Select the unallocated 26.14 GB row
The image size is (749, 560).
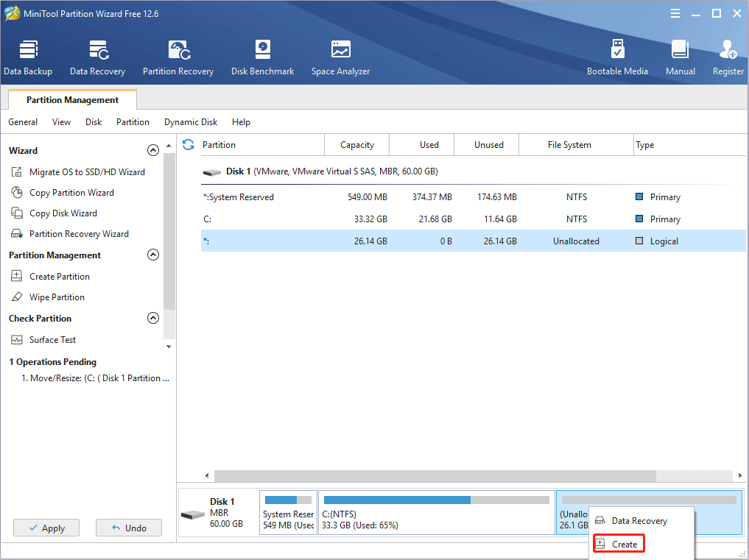coord(473,241)
